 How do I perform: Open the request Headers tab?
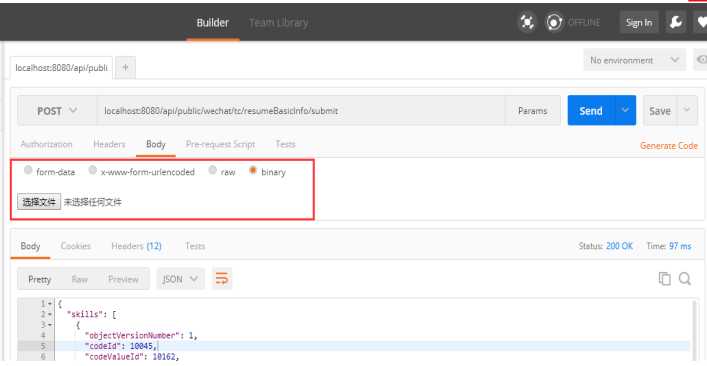[109, 144]
